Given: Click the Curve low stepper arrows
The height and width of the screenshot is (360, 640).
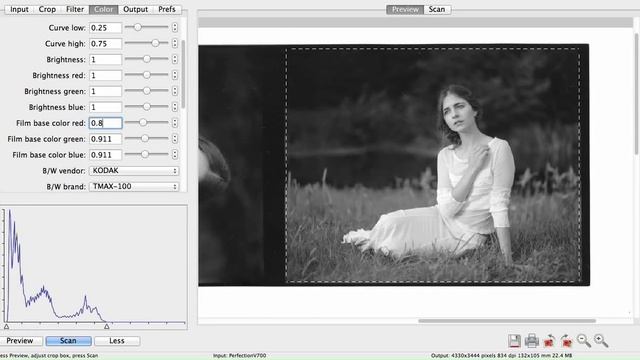Looking at the screenshot, I should [x=175, y=27].
